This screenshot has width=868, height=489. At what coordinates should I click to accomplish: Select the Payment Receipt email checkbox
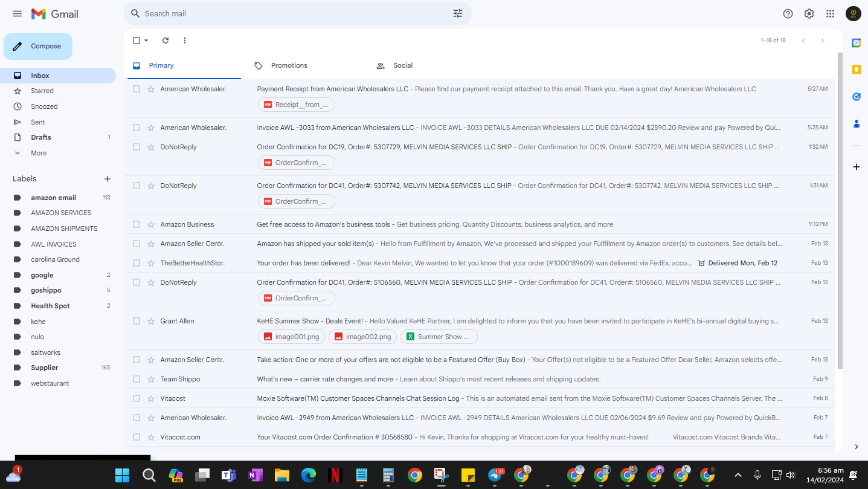point(137,89)
